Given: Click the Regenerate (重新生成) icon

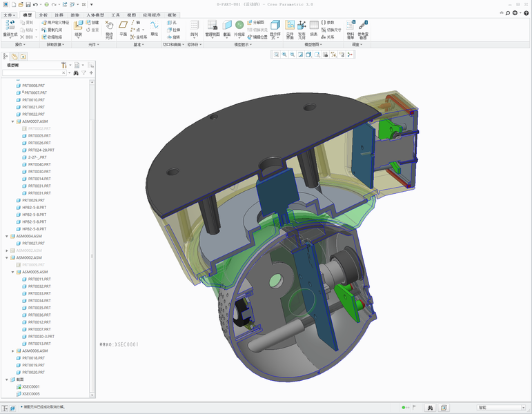Looking at the screenshot, I should click(x=10, y=25).
